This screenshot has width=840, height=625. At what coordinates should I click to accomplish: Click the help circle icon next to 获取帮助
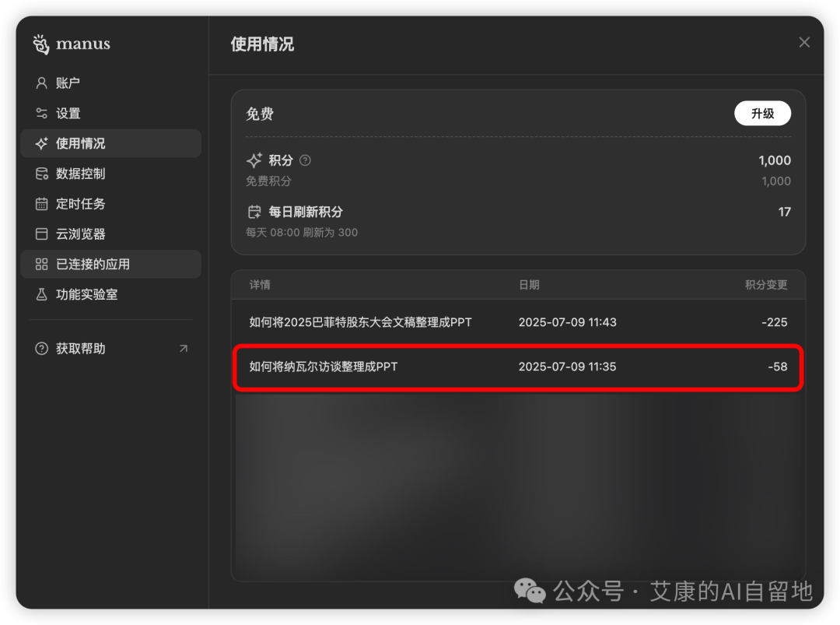41,348
